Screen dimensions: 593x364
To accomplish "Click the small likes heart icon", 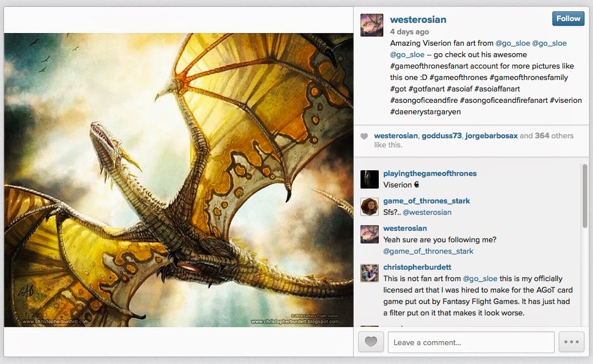I will point(364,136).
